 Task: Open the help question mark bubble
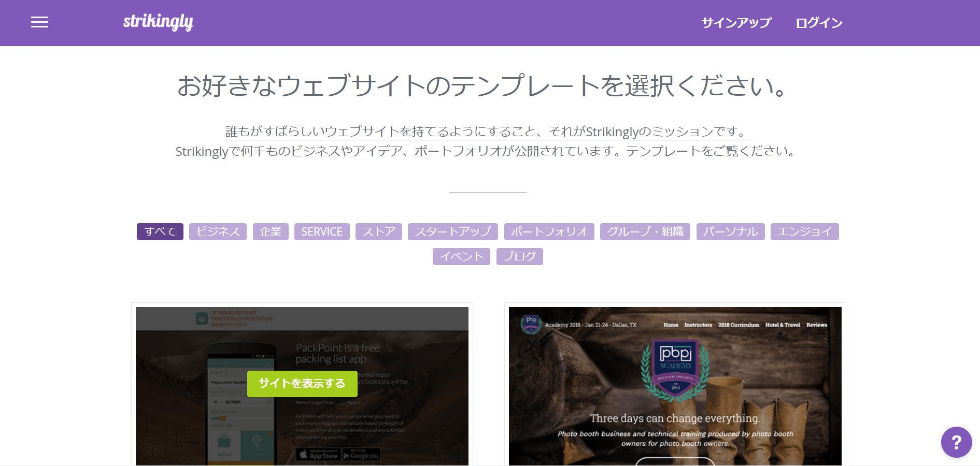coord(956,442)
